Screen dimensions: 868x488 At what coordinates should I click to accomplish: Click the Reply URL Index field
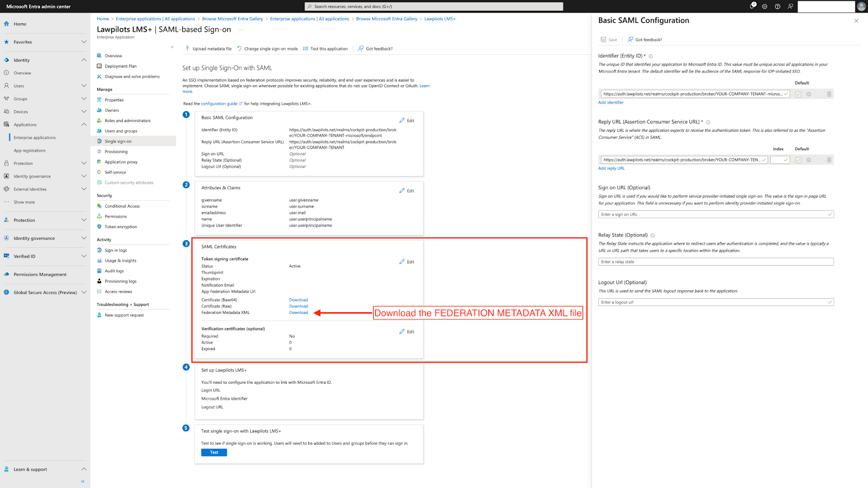click(780, 160)
